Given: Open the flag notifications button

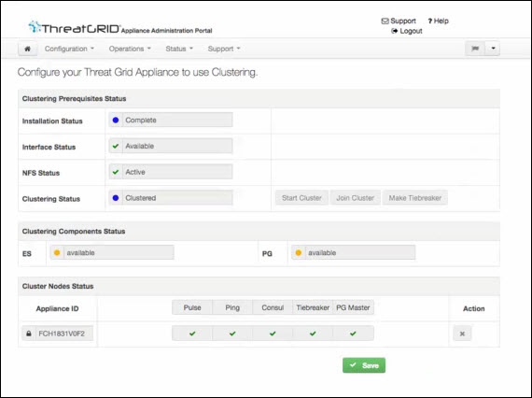Looking at the screenshot, I should click(475, 49).
